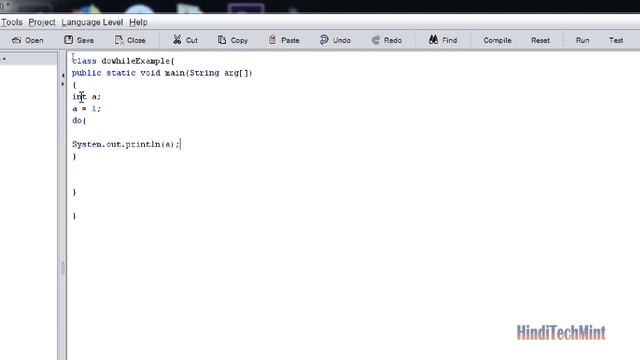
Task: Click the Save floppy disk icon
Action: [x=69, y=40]
